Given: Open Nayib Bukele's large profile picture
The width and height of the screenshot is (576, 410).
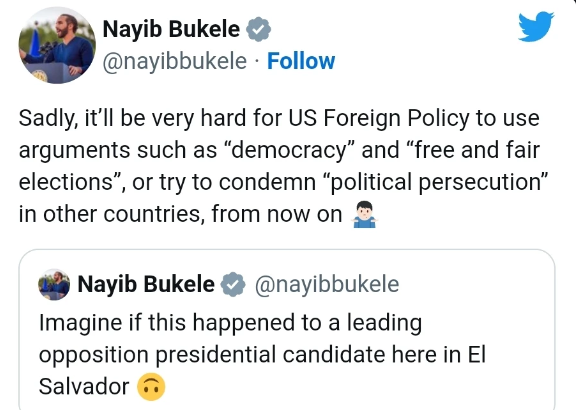Looking at the screenshot, I should (x=57, y=45).
